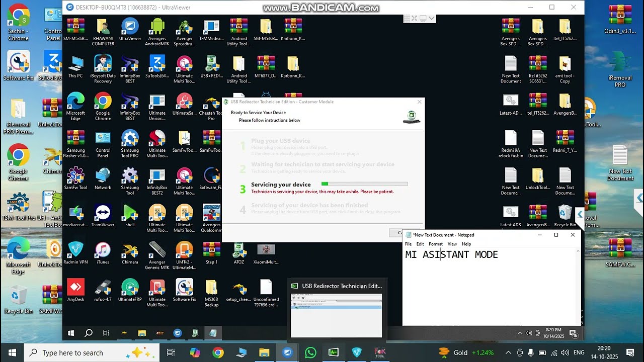Open the Cheetah Tool Pro shortcut
The image size is (644, 362).
click(x=211, y=107)
